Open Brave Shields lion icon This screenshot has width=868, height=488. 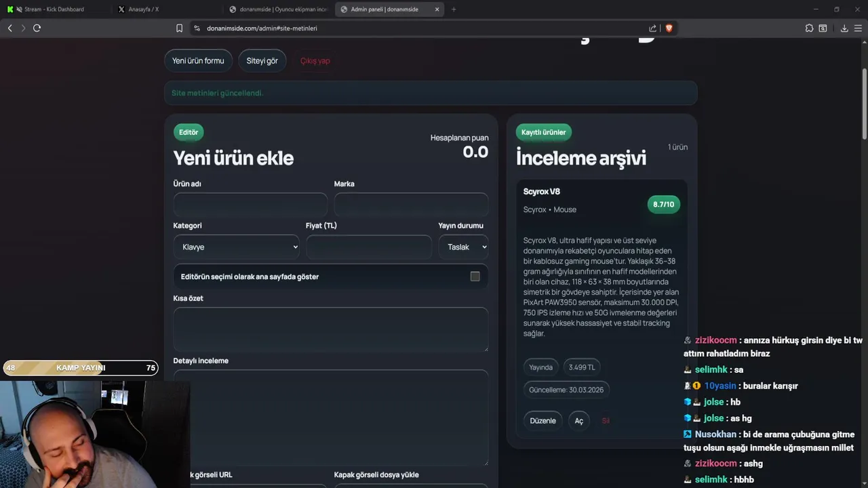669,28
